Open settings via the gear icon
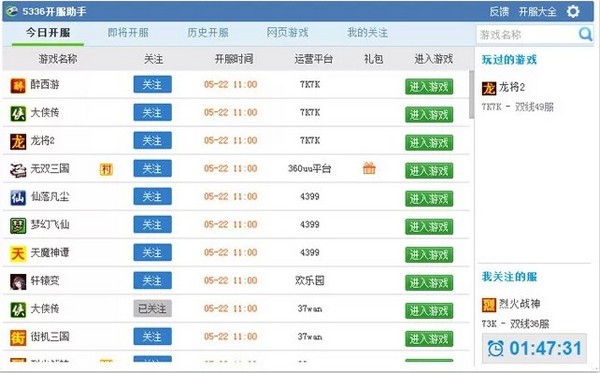The height and width of the screenshot is (373, 600). pos(573,11)
